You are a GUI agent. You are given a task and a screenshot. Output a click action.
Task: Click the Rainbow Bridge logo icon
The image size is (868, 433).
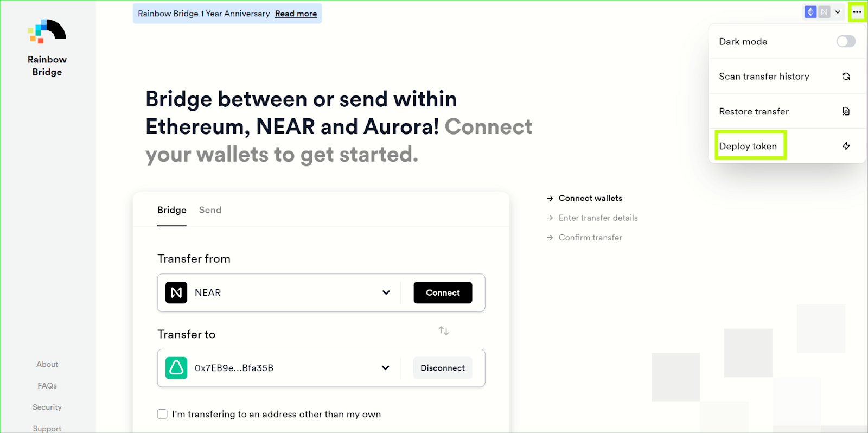[47, 31]
